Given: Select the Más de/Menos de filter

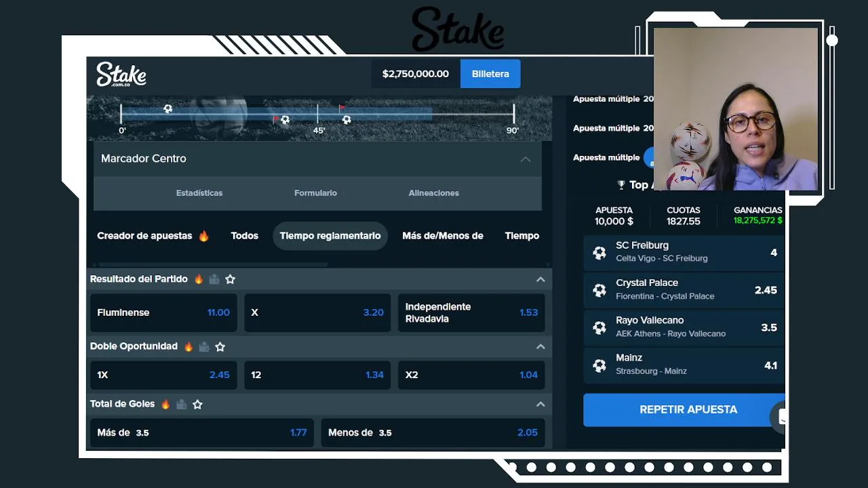Looking at the screenshot, I should [443, 236].
